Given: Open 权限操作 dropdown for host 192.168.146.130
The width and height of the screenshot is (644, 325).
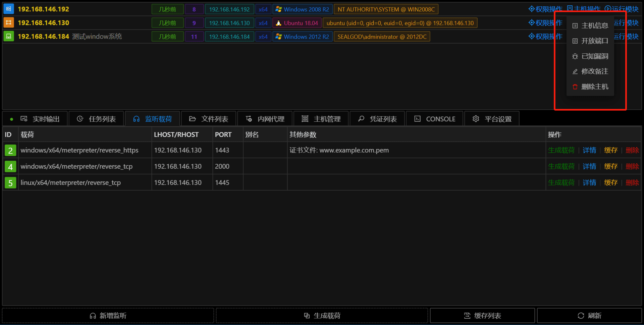Looking at the screenshot, I should tap(545, 23).
